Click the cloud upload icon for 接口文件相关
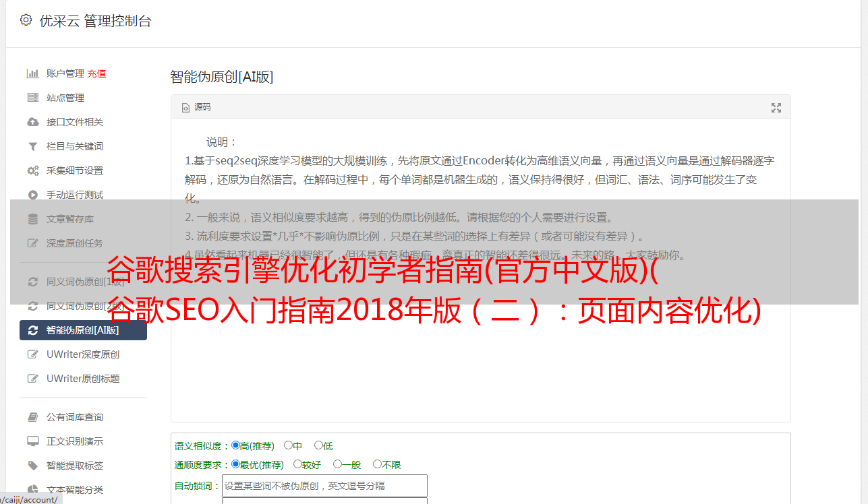This screenshot has height=504, width=868. point(32,122)
